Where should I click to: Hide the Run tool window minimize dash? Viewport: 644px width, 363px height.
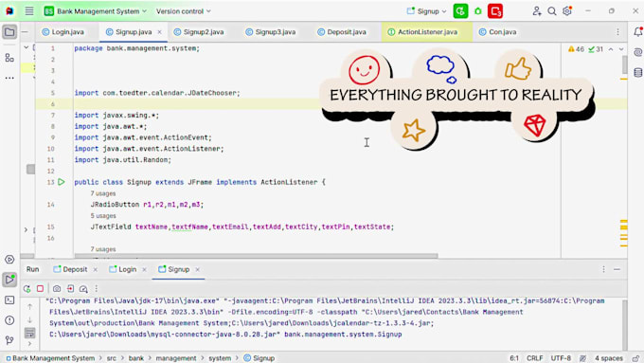pos(617,269)
